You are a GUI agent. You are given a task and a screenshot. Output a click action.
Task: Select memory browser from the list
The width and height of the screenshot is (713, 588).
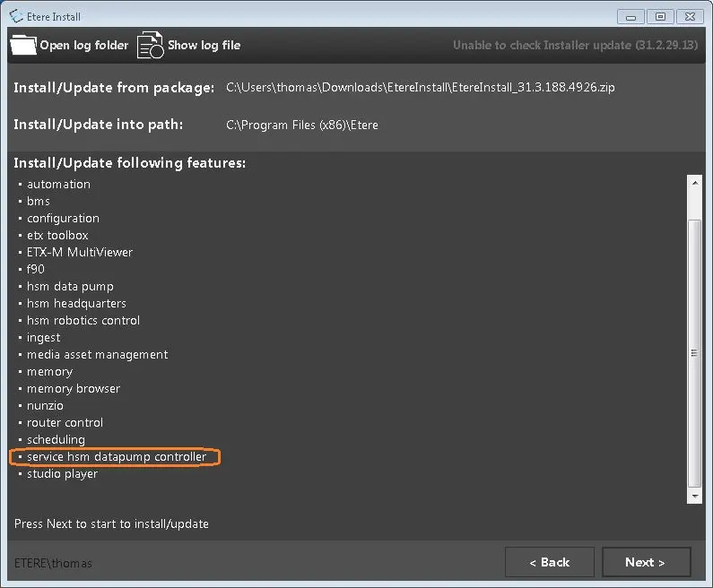pyautogui.click(x=73, y=388)
